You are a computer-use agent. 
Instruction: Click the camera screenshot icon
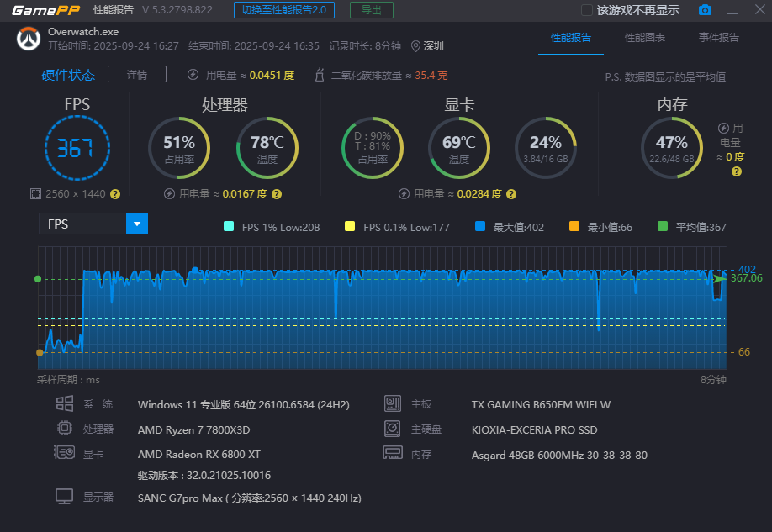(x=705, y=10)
